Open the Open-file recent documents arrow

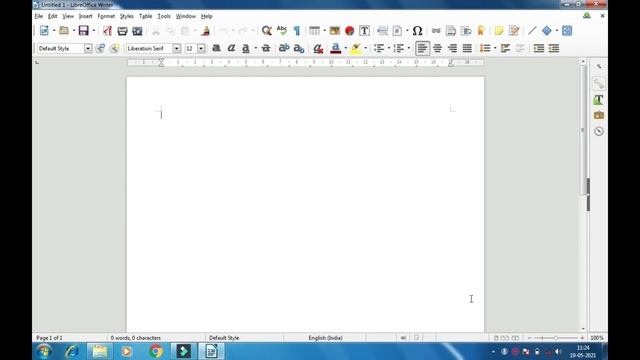pos(74,31)
